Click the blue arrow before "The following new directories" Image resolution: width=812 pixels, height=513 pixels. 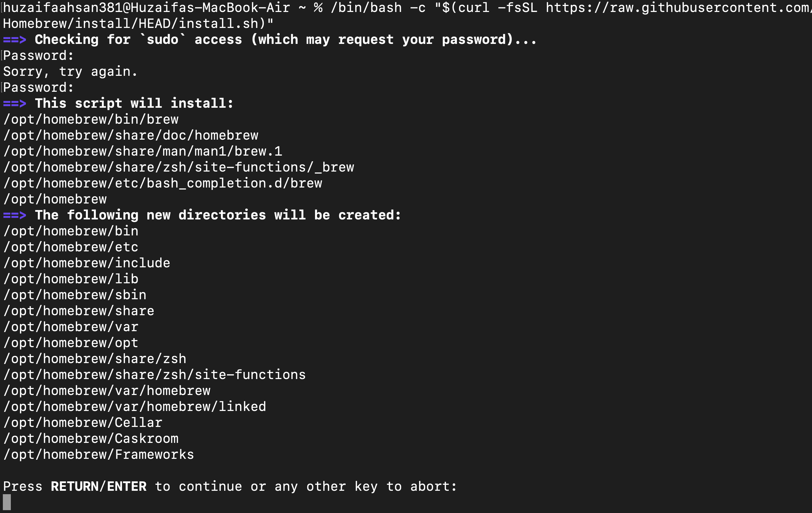coord(15,215)
